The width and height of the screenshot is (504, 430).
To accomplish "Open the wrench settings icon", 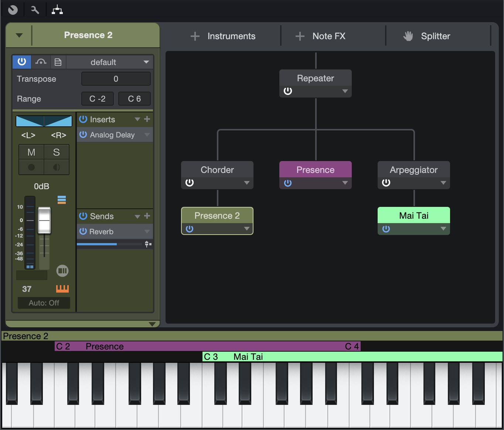I will pyautogui.click(x=35, y=10).
